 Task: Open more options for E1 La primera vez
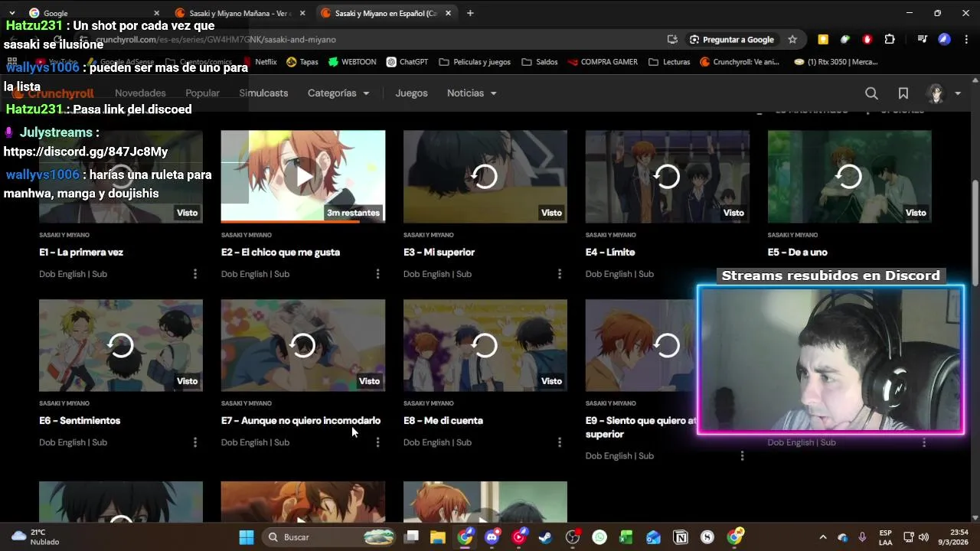click(195, 274)
